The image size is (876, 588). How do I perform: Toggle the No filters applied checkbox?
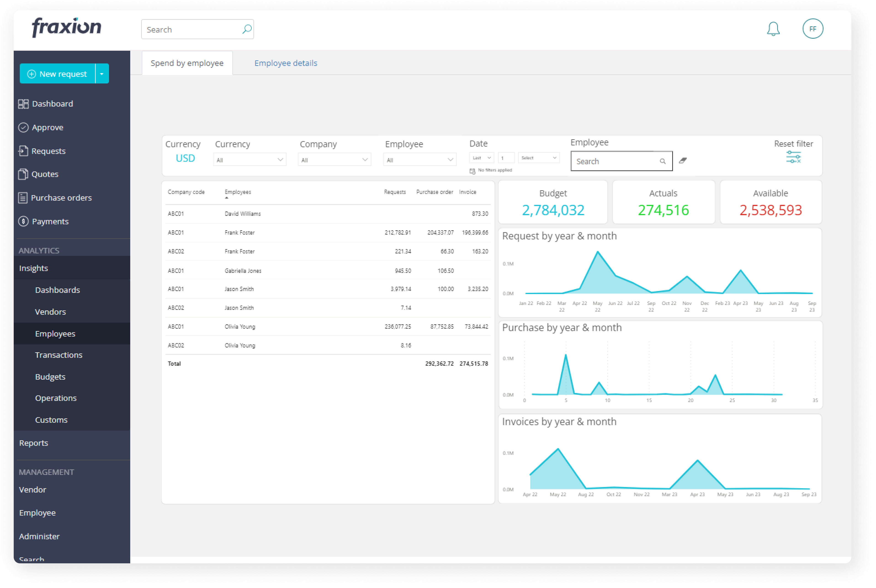pyautogui.click(x=471, y=171)
